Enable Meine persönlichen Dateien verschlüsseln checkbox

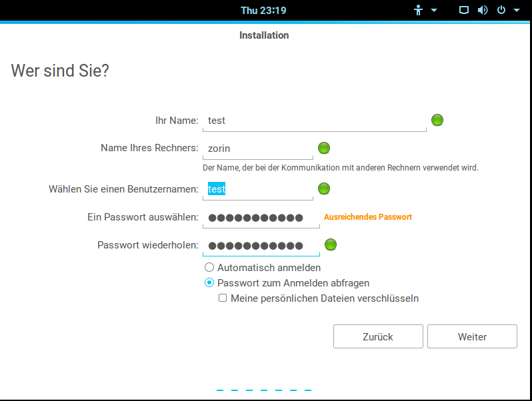(223, 298)
